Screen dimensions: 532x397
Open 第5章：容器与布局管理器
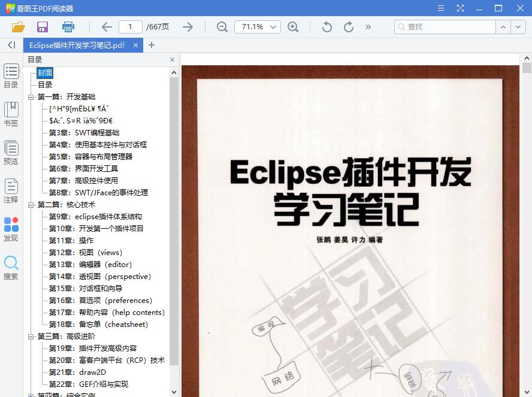(90, 157)
